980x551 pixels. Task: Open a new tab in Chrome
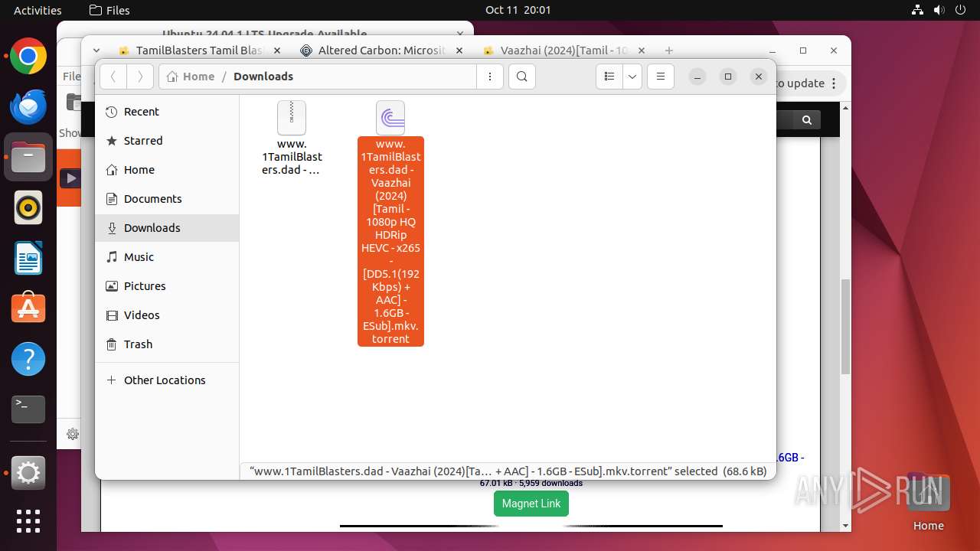[669, 51]
